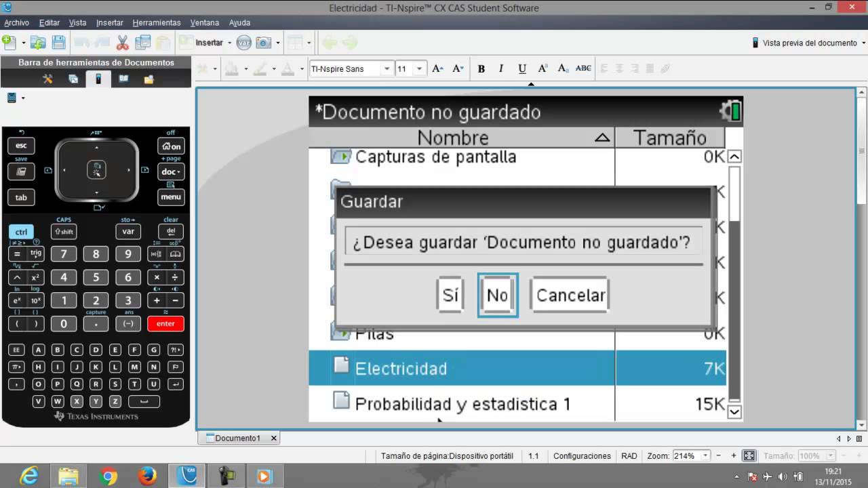The height and width of the screenshot is (488, 868).
Task: Toggle the shift key on keypad
Action: click(64, 231)
